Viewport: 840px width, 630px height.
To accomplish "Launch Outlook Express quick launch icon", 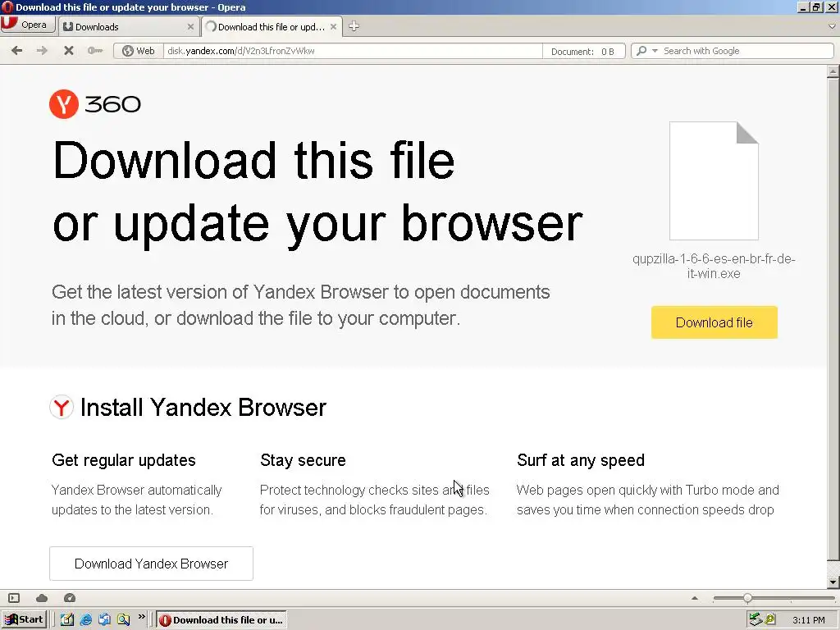I will [x=104, y=620].
